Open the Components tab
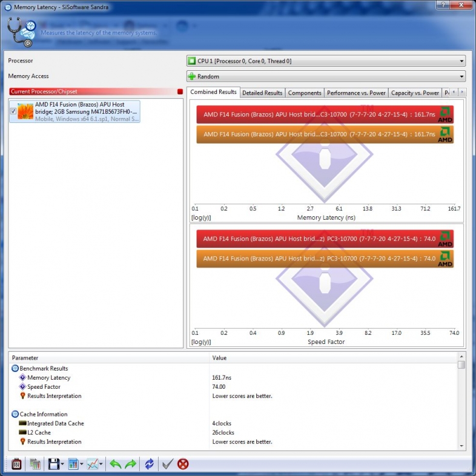This screenshot has height=476, width=476. [305, 93]
